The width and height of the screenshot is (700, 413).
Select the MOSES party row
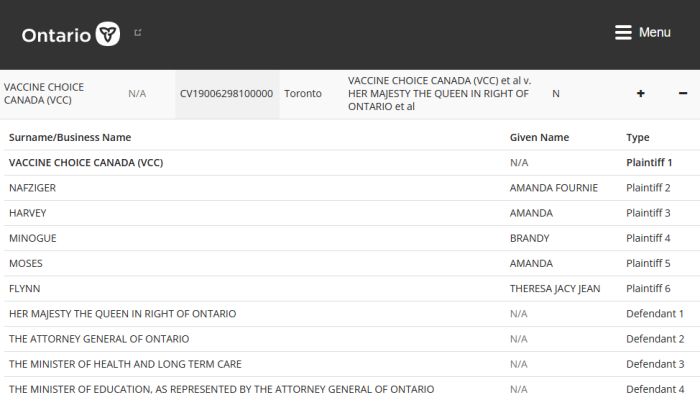pos(352,263)
